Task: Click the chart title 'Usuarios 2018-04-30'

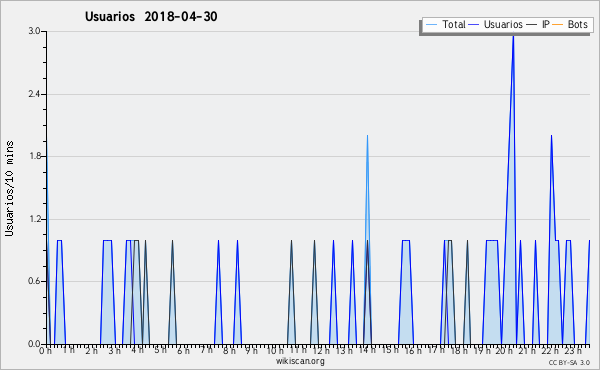Action: point(151,16)
